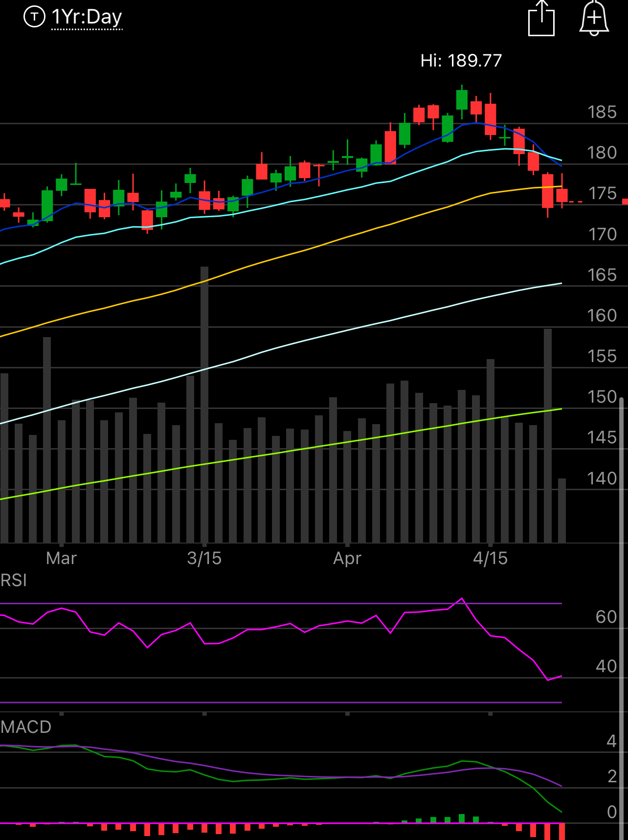This screenshot has width=628, height=840.
Task: Share the chart using the share icon
Action: click(x=541, y=19)
